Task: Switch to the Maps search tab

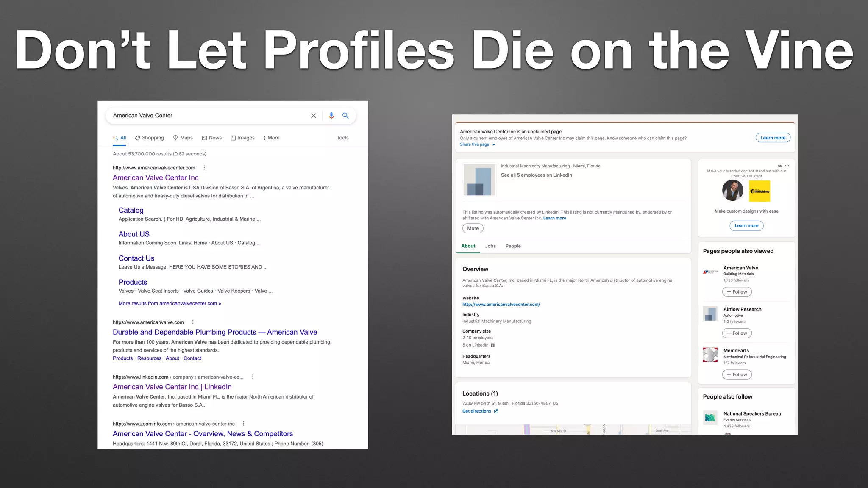Action: (183, 138)
